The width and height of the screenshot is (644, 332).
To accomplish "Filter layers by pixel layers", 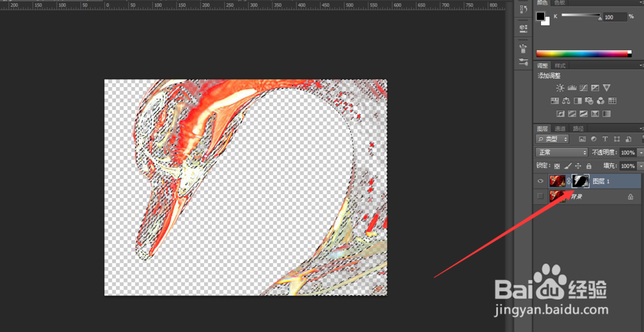I will (582, 139).
